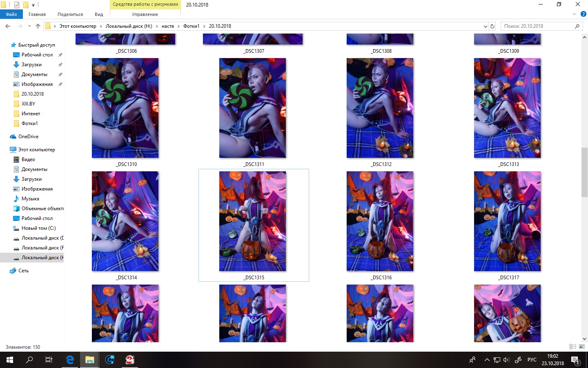This screenshot has width=588, height=368.
Task: Open the Customize Quick Access Toolbar arrow
Action: point(33,5)
